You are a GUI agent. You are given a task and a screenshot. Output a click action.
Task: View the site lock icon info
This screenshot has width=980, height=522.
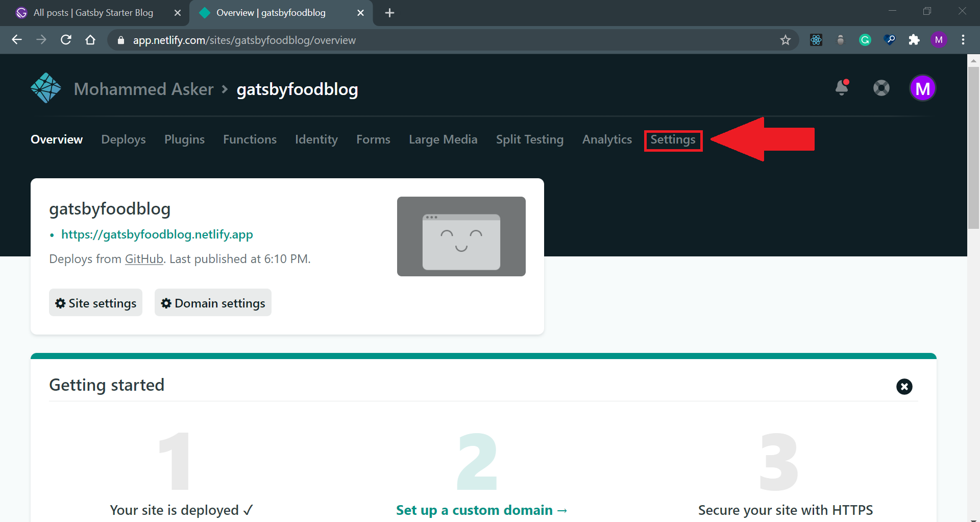coord(121,40)
